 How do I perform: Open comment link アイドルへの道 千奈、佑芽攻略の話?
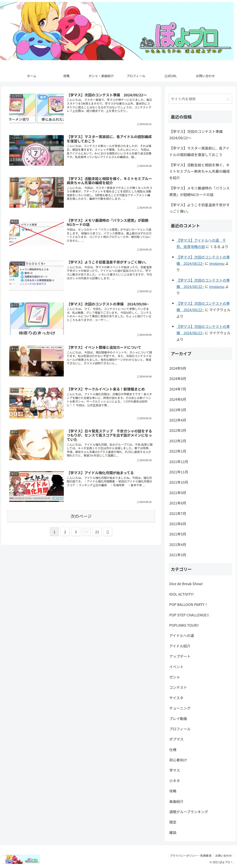pos(201,243)
